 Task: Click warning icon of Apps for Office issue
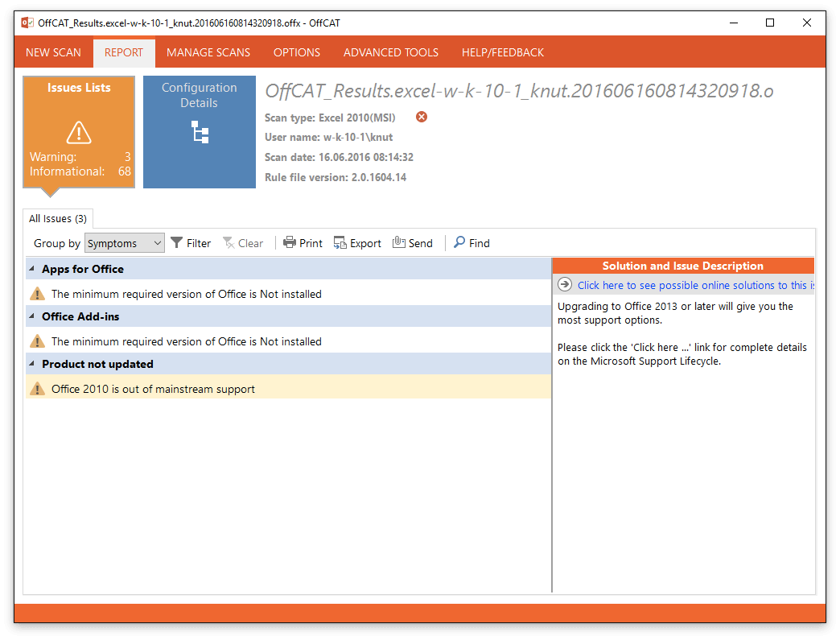(37, 294)
